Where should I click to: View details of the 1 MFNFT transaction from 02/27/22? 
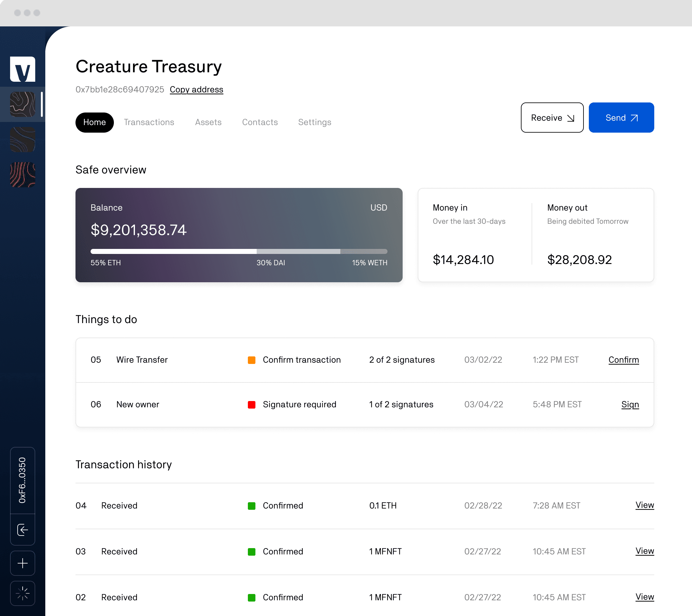645,551
